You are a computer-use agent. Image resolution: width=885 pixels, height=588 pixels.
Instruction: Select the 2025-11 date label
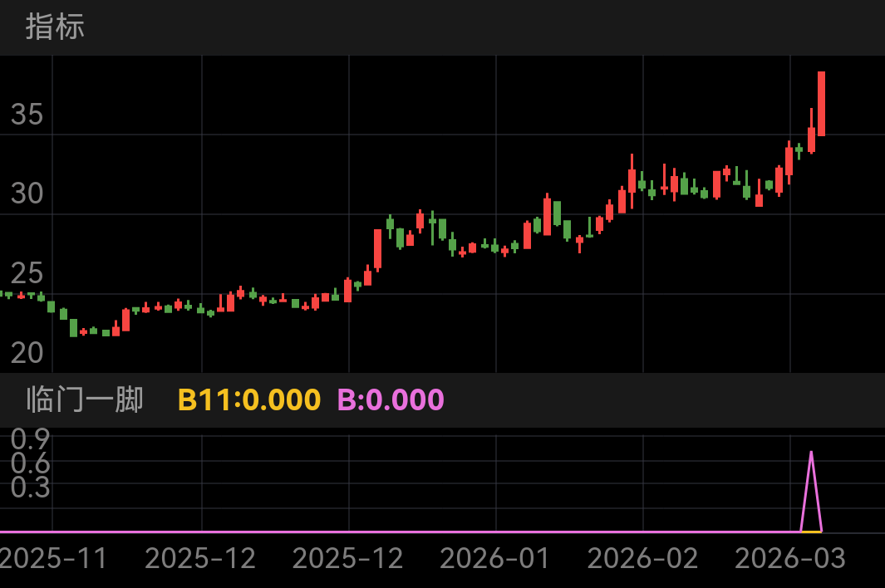53,559
